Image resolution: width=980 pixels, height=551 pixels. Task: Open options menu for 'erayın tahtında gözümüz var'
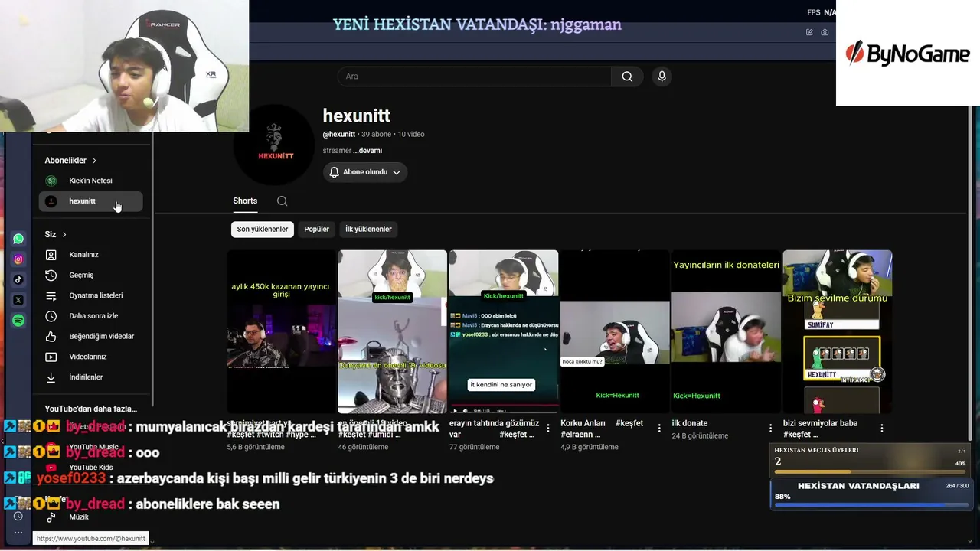point(548,429)
